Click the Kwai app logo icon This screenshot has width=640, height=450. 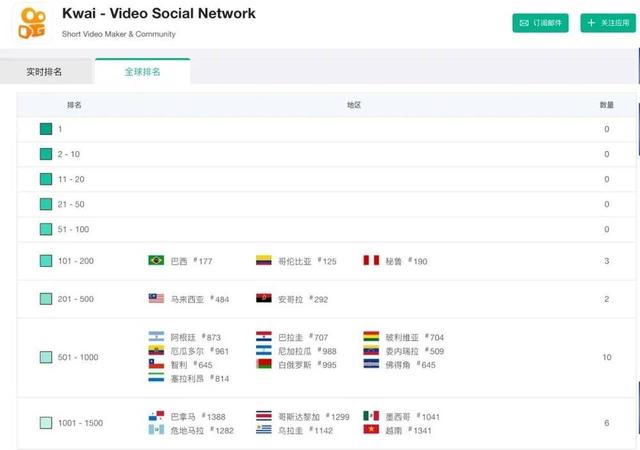32,23
